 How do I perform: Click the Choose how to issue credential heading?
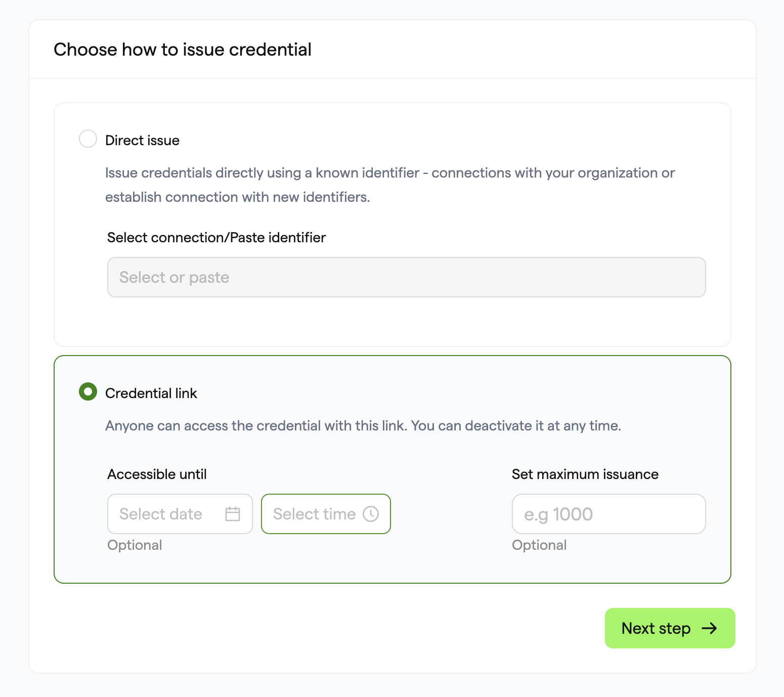183,50
